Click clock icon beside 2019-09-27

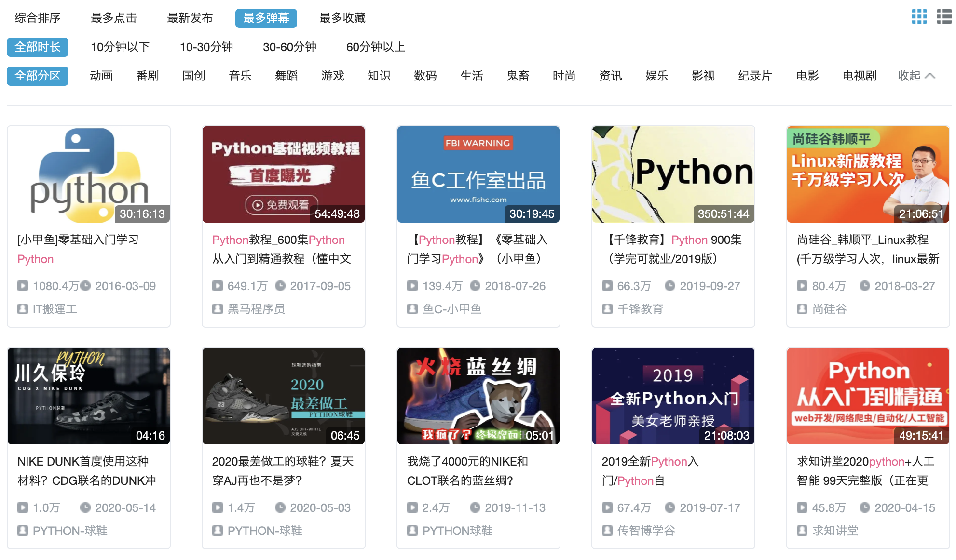(670, 286)
